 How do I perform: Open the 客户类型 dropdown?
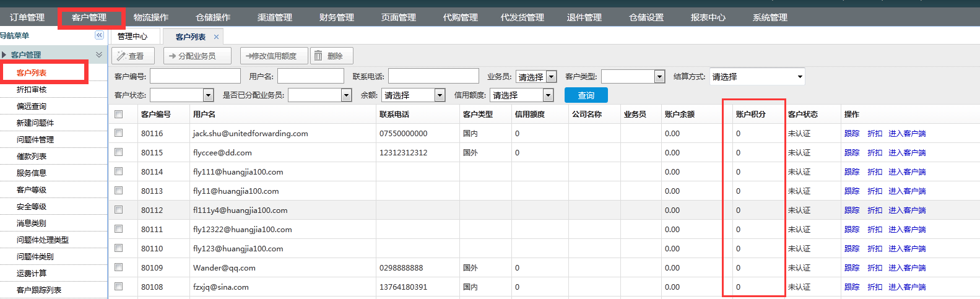(633, 76)
